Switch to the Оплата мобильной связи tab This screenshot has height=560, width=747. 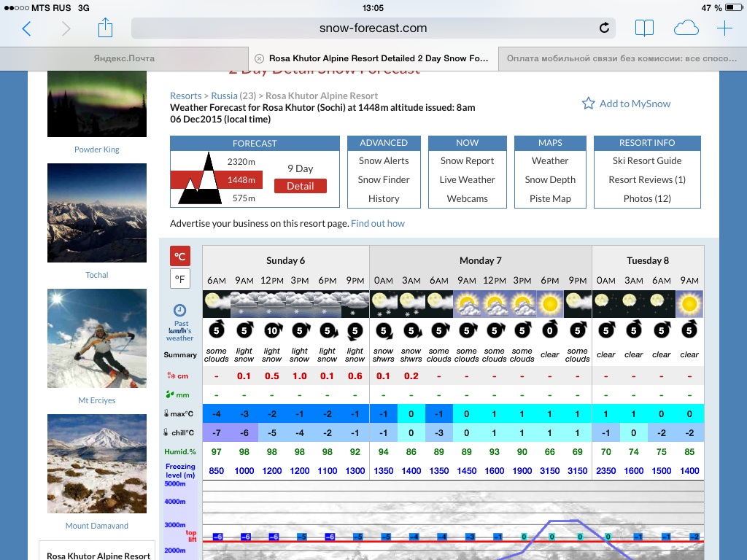(622, 58)
